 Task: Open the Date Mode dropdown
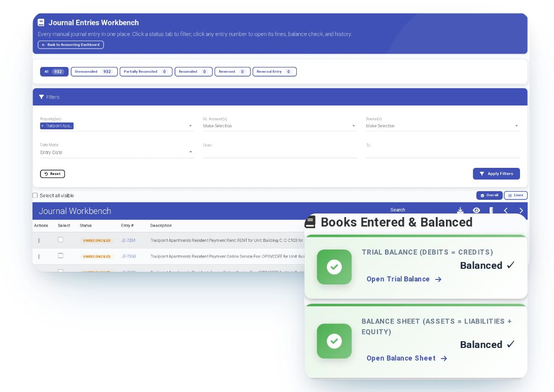117,152
